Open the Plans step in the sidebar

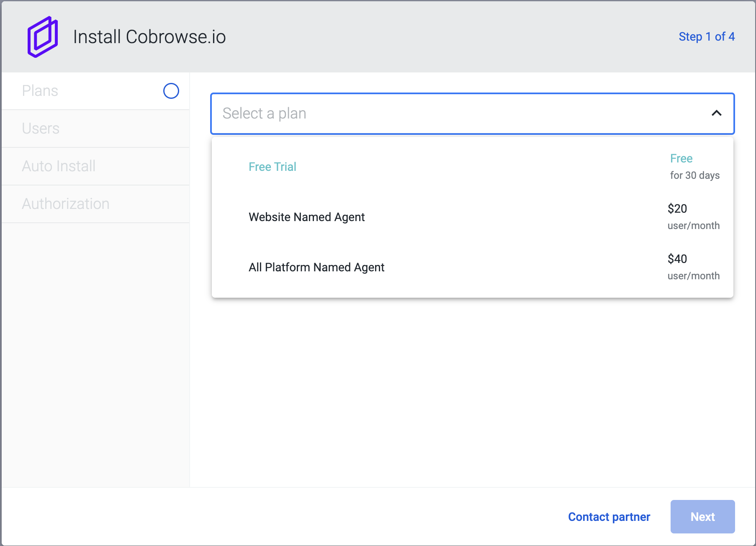coord(40,91)
